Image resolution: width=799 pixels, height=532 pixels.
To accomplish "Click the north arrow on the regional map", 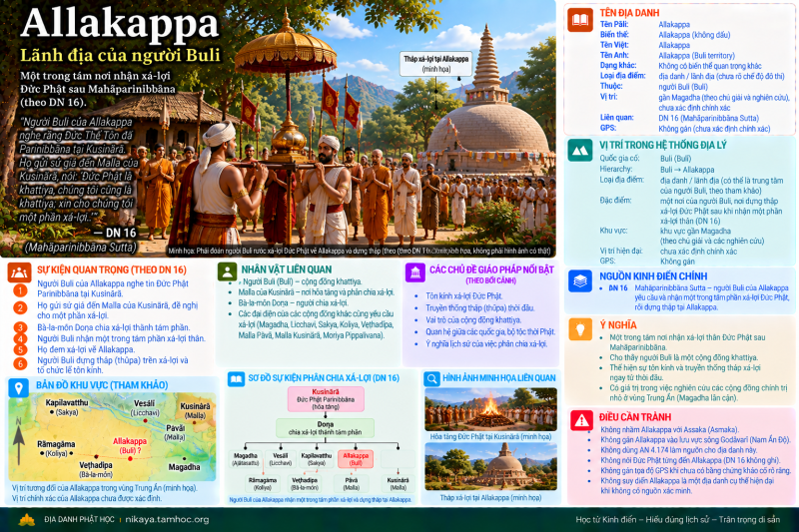I will [19, 440].
